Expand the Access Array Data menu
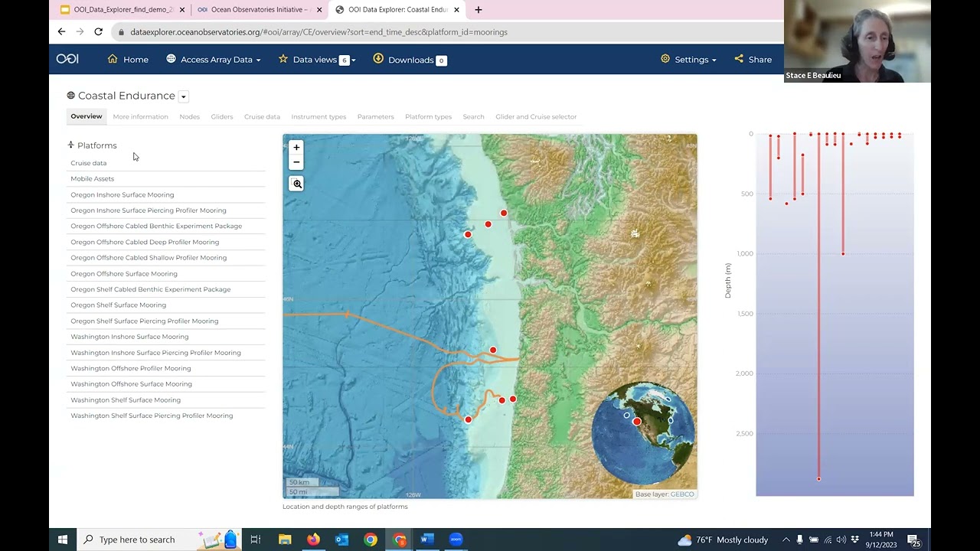 tap(214, 59)
